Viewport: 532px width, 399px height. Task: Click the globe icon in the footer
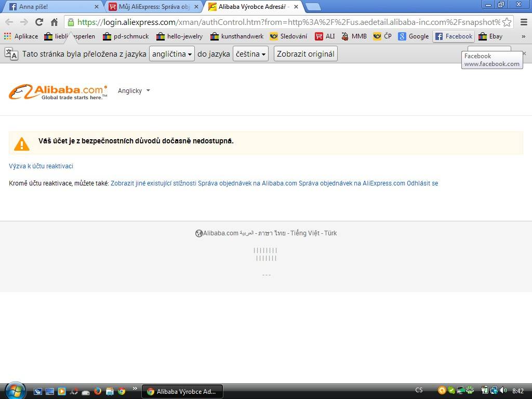pos(199,233)
